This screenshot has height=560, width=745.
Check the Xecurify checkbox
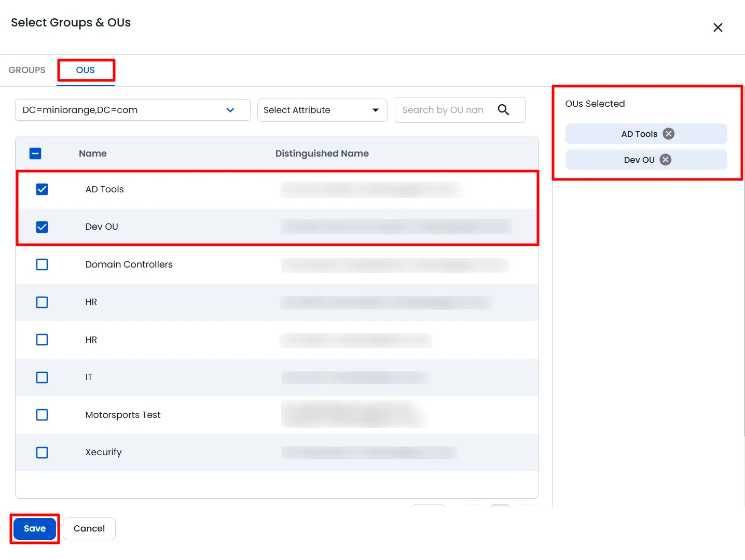pyautogui.click(x=42, y=452)
